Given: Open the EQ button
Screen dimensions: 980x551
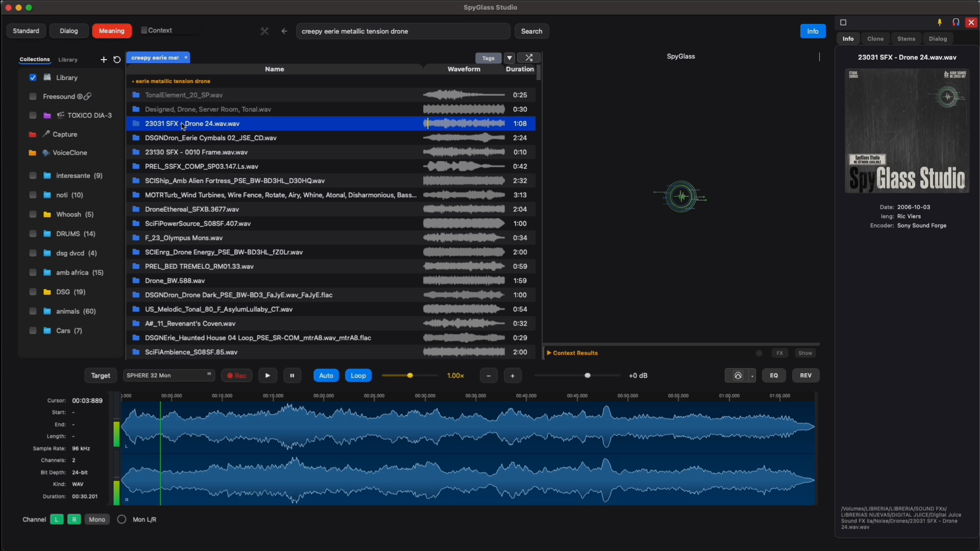Looking at the screenshot, I should [x=774, y=375].
